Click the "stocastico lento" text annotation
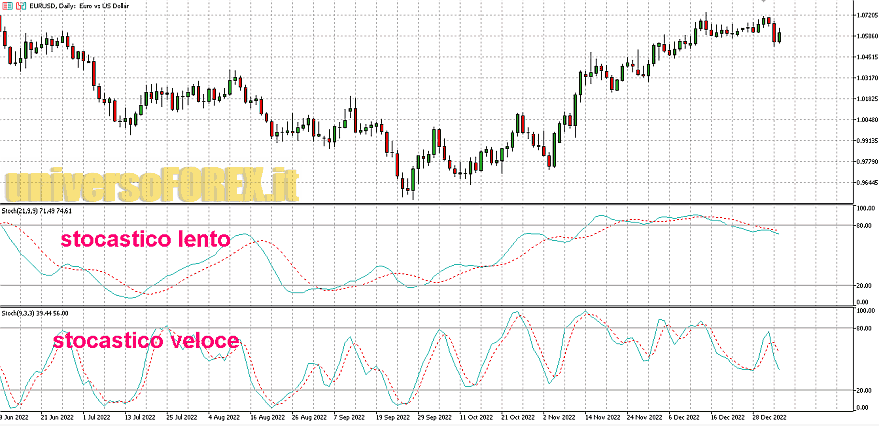The height and width of the screenshot is (426, 879). 145,240
